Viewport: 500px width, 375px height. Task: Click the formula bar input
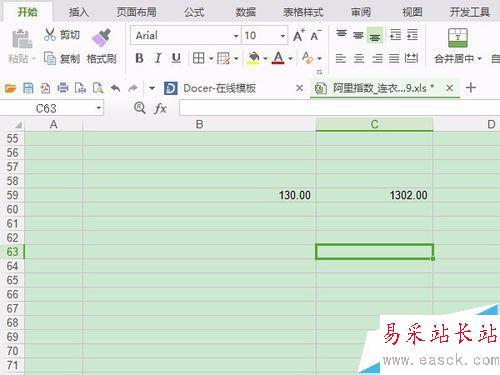[x=339, y=108]
